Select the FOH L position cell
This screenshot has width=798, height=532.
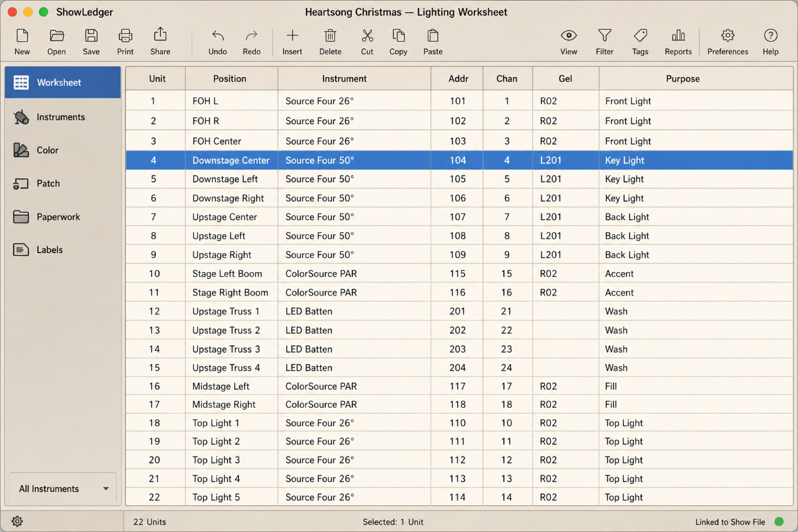232,101
